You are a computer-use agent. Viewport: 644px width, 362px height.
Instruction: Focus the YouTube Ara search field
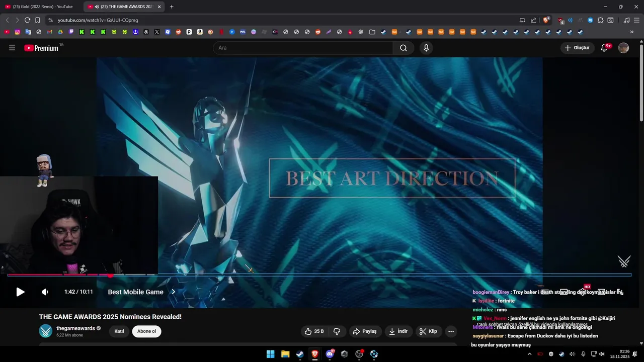coord(303,48)
